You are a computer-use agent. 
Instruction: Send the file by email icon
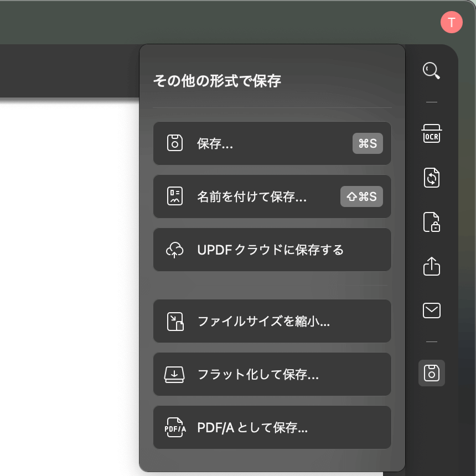point(431,311)
